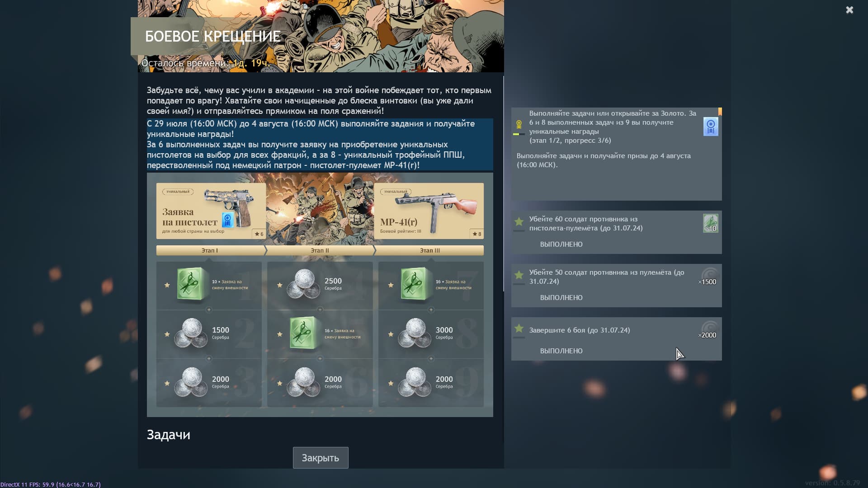The width and height of the screenshot is (868, 488).
Task: Click the star beside complete 6 battles task
Action: click(x=519, y=328)
